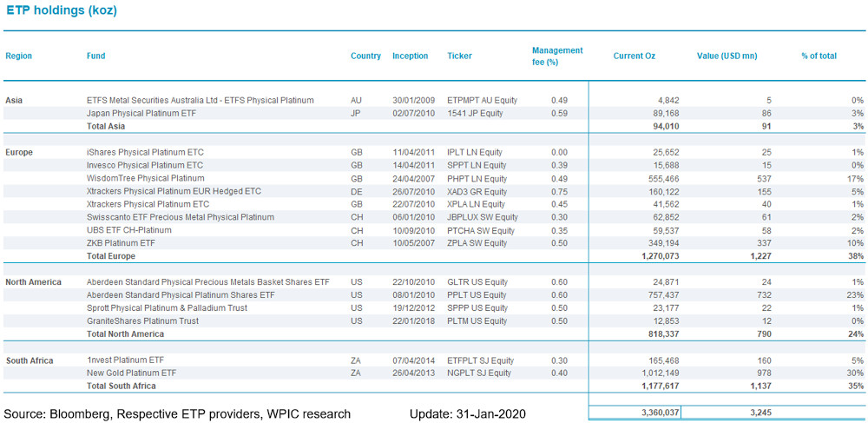The width and height of the screenshot is (868, 423).
Task: Click ticker 'XAD3 GR Equity'
Action: click(x=477, y=191)
